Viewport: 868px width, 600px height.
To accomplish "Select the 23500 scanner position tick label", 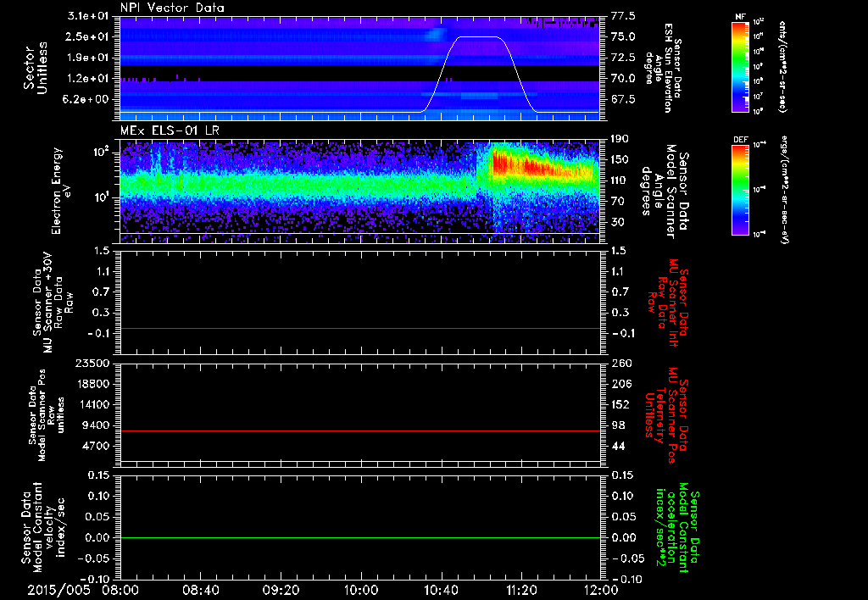I will [92, 364].
